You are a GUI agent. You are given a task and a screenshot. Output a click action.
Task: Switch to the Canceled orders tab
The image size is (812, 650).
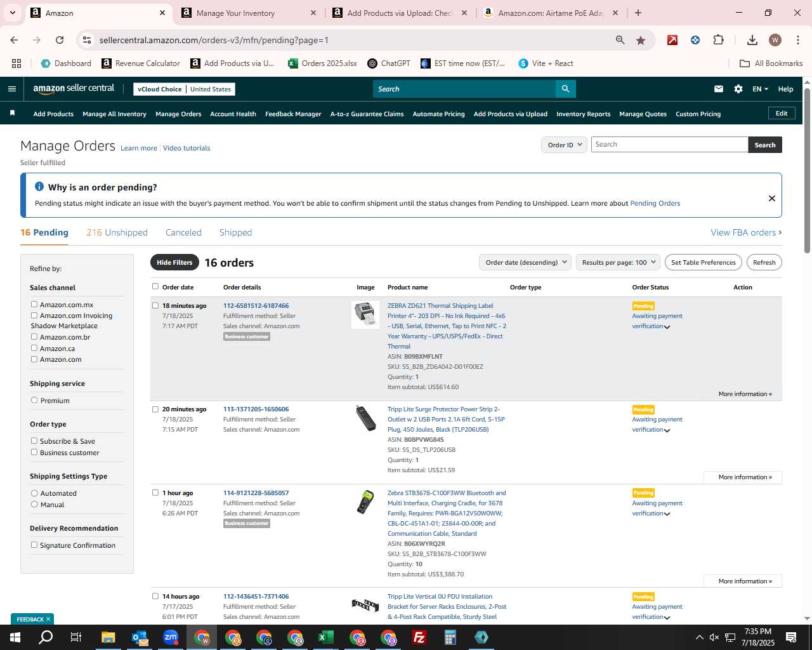(x=183, y=232)
